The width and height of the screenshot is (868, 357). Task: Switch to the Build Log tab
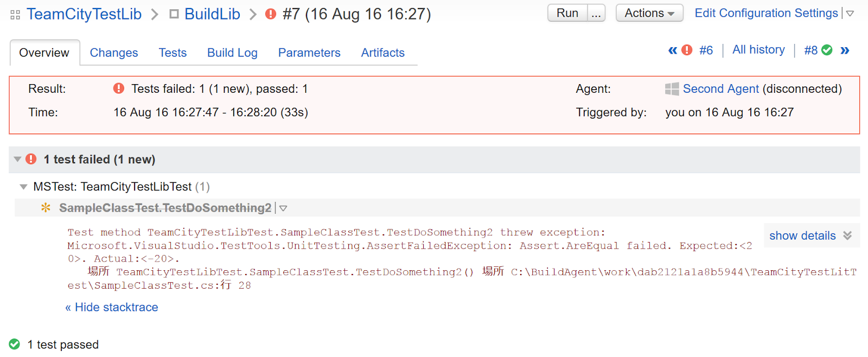pyautogui.click(x=232, y=53)
